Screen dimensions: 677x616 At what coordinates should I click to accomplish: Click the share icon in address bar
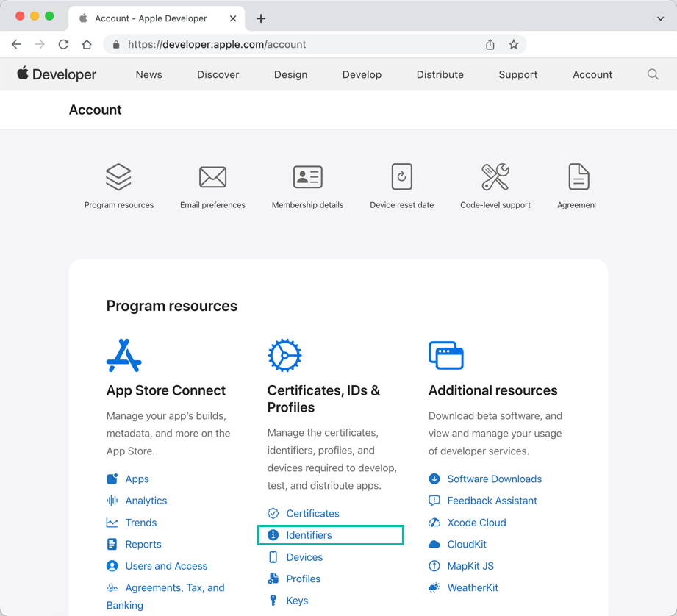pyautogui.click(x=490, y=44)
